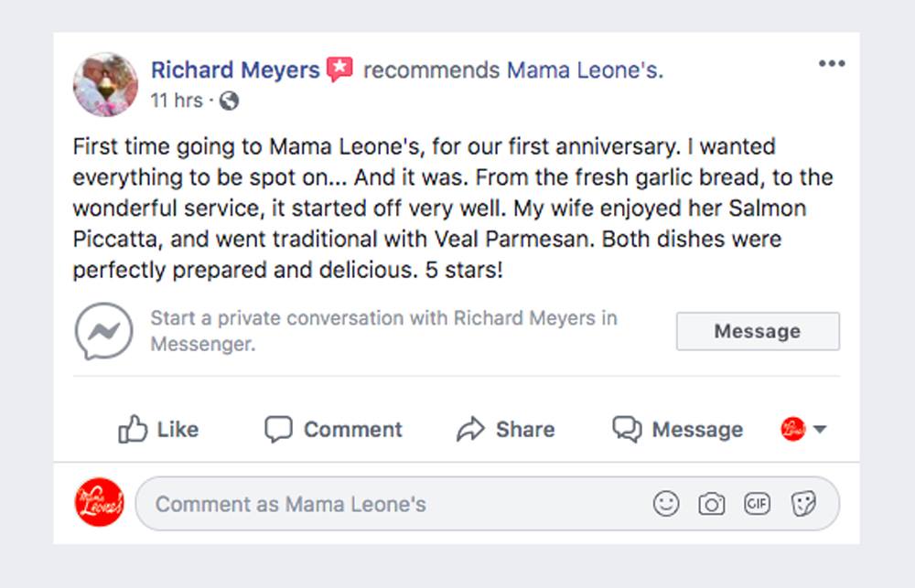Click the recommendation star badge icon
Image resolution: width=915 pixels, height=588 pixels.
339,69
